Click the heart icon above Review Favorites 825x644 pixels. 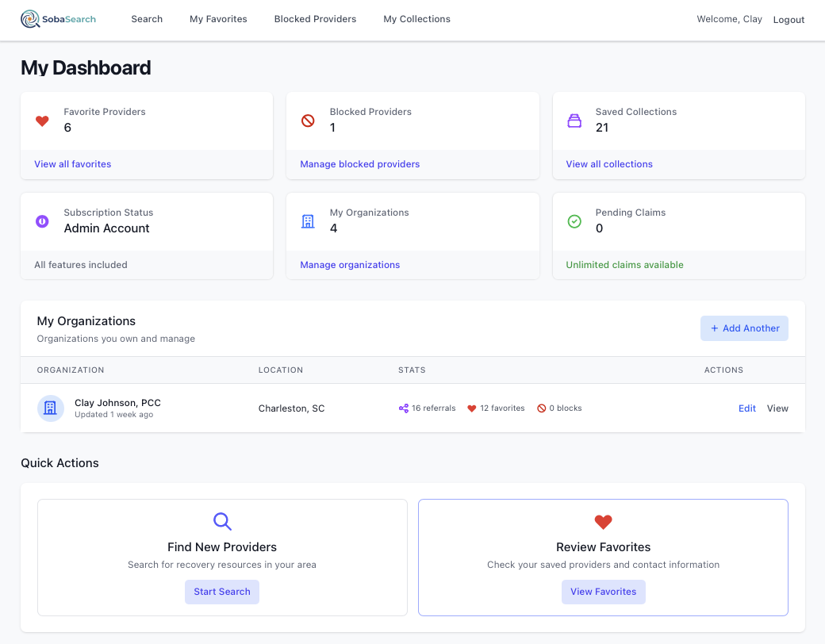pos(603,522)
